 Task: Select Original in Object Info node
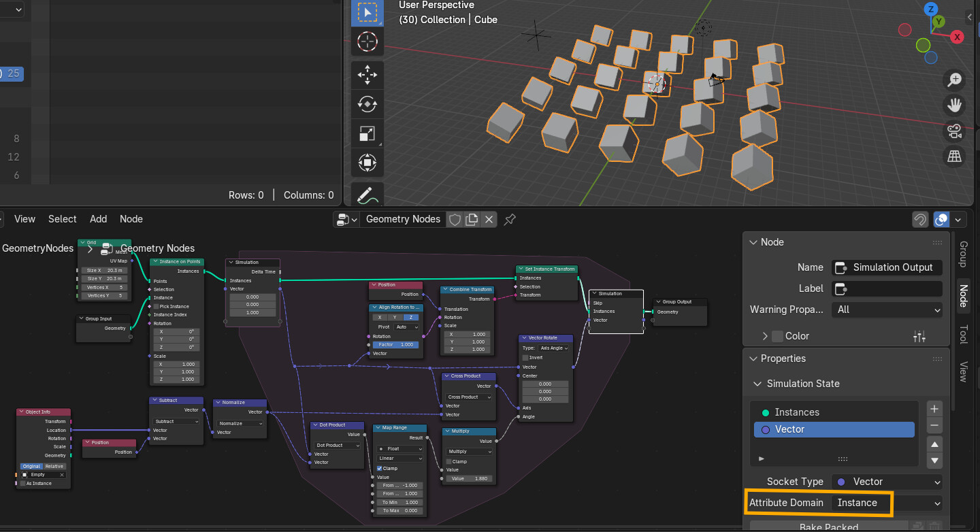pyautogui.click(x=31, y=466)
